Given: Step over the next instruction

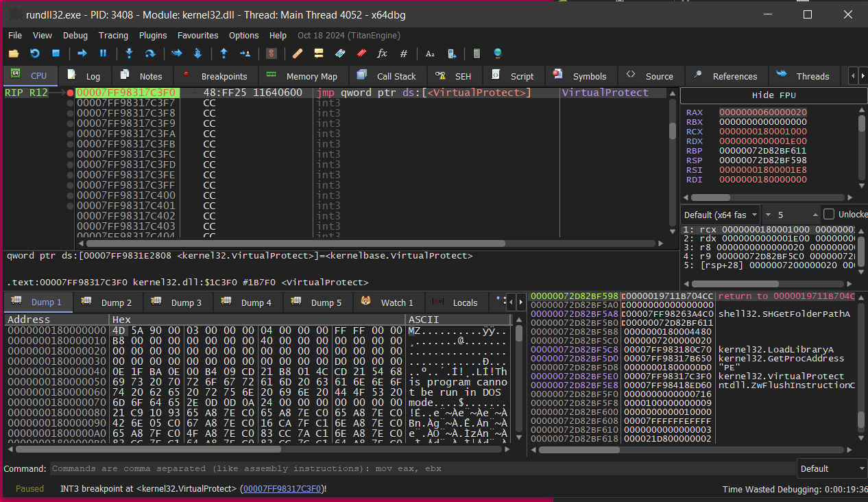Looking at the screenshot, I should [x=150, y=53].
